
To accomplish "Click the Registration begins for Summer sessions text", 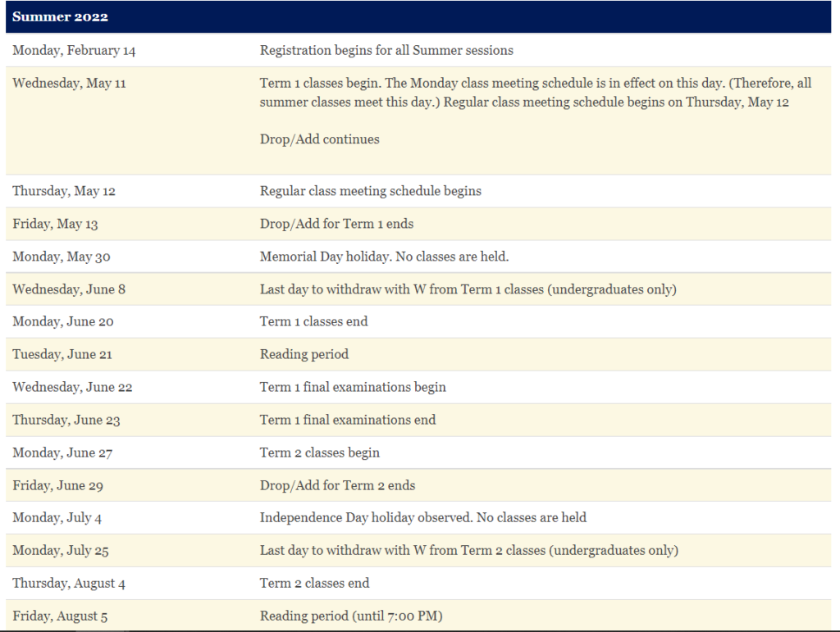I will tap(386, 50).
